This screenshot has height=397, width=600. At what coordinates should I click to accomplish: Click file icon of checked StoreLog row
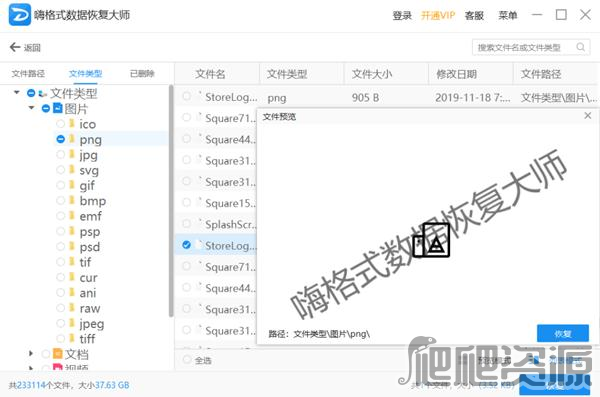199,245
